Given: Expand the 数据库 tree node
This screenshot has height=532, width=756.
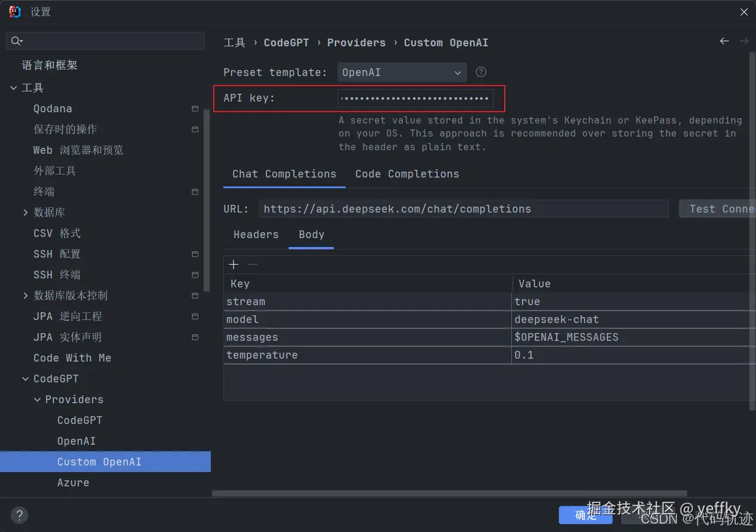Looking at the screenshot, I should pos(26,212).
